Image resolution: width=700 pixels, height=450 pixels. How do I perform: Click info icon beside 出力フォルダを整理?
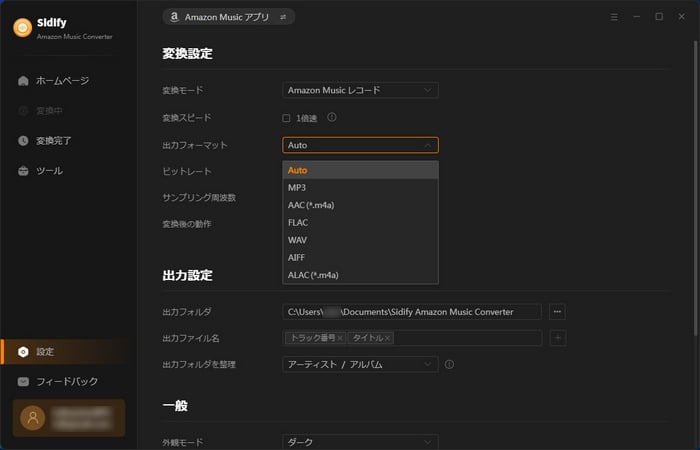(450, 364)
